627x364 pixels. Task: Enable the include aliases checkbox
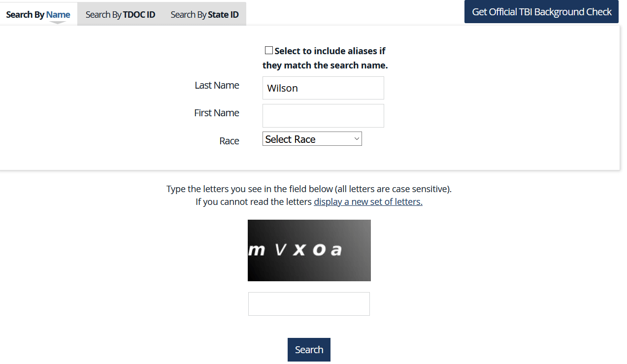pyautogui.click(x=269, y=50)
